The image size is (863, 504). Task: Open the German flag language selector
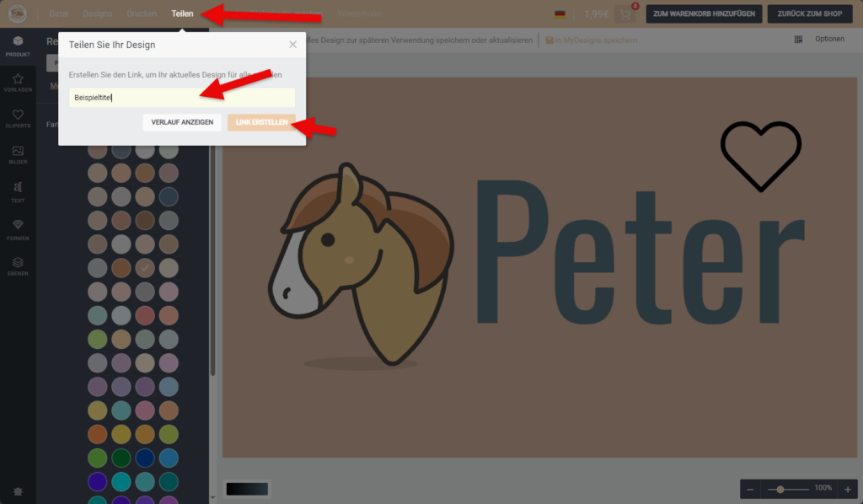click(560, 14)
